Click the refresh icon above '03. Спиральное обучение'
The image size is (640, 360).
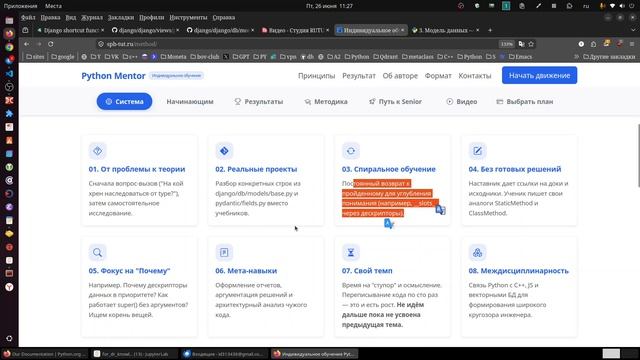(351, 151)
